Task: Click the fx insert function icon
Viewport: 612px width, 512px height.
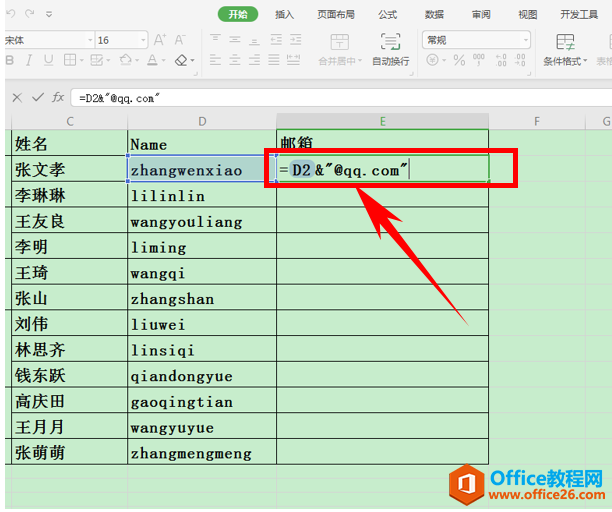Action: pos(58,97)
